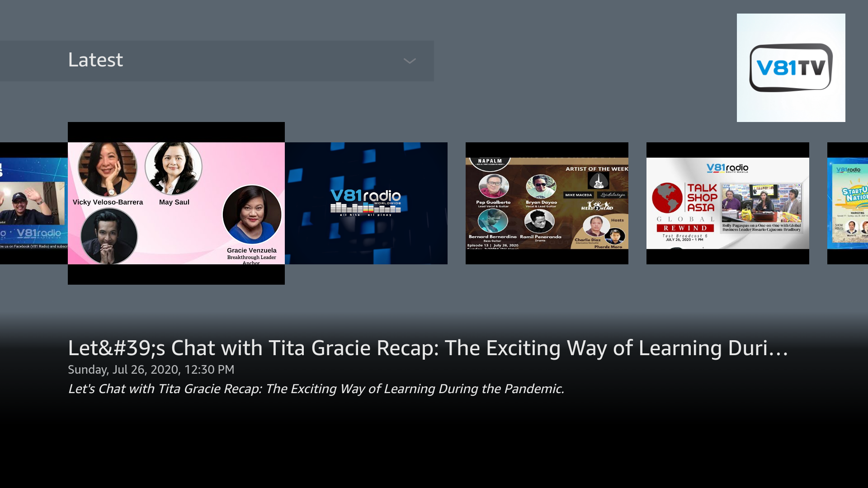Image resolution: width=868 pixels, height=488 pixels.
Task: Click the episode description text about pandemic learning
Action: tap(316, 388)
